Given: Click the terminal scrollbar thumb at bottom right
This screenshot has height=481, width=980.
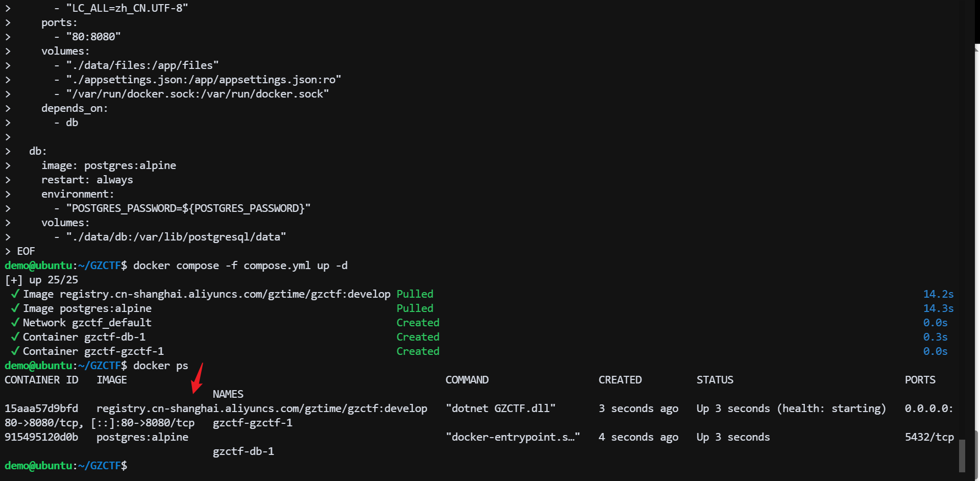Looking at the screenshot, I should pos(962,455).
